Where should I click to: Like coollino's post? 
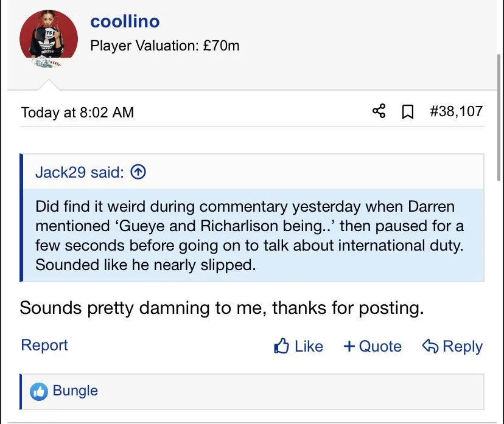pos(299,346)
